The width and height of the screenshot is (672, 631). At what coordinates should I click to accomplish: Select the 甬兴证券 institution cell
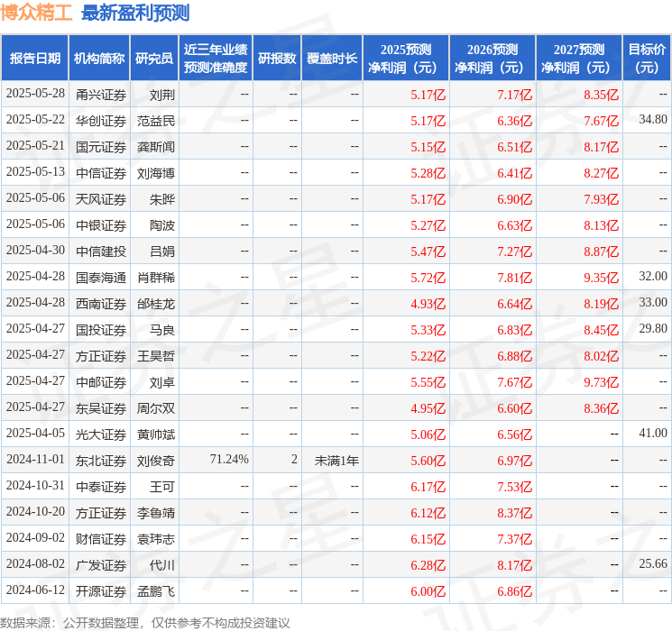(x=101, y=95)
